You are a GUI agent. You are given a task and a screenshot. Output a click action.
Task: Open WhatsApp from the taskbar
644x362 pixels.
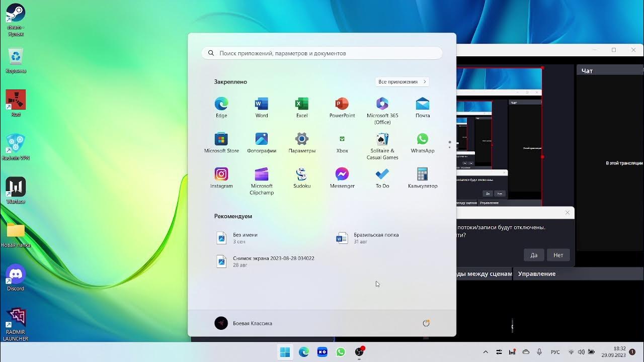coord(341,352)
